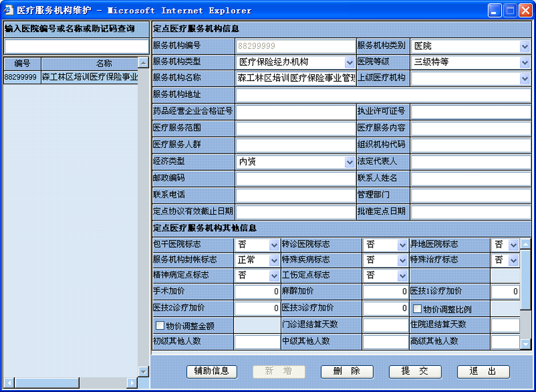This screenshot has height=392, width=536.
Task: Click the 其他信息 panel scroll-down arrow
Action: point(525,344)
